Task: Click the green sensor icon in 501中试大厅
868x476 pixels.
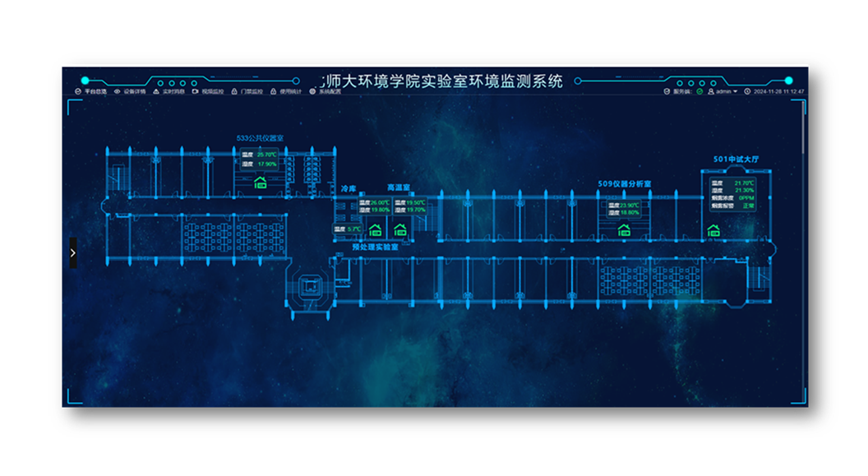Action: 713,230
